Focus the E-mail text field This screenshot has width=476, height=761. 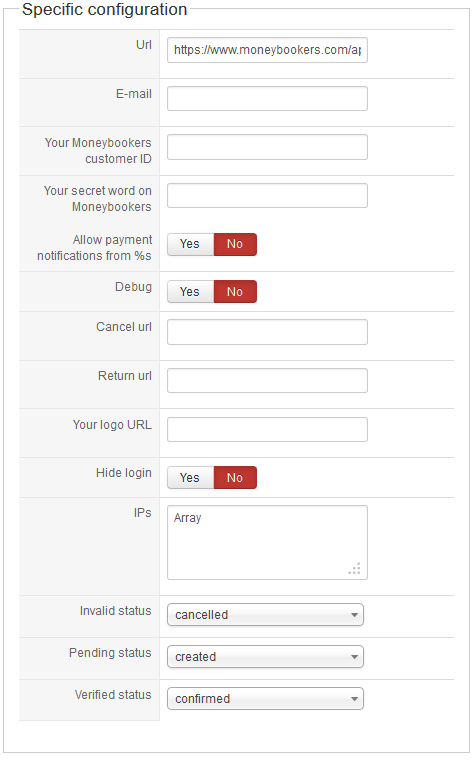tap(267, 99)
